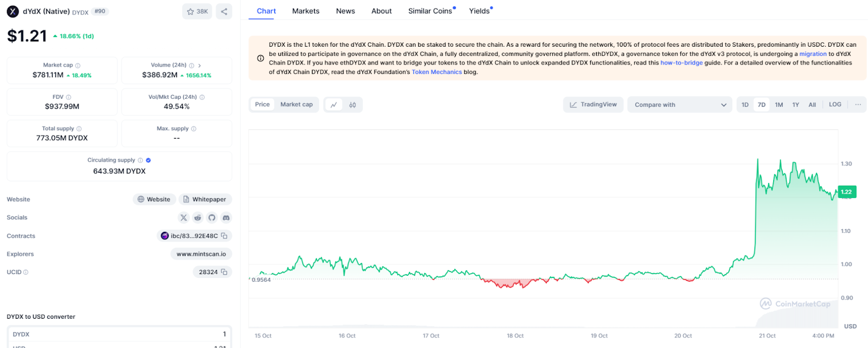
Task: Switch chart to candlestick view
Action: pos(353,105)
